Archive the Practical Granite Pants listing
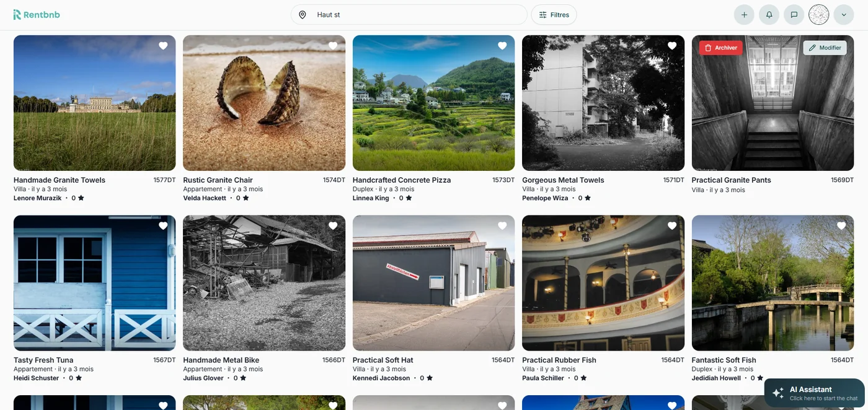The width and height of the screenshot is (868, 410). click(720, 48)
